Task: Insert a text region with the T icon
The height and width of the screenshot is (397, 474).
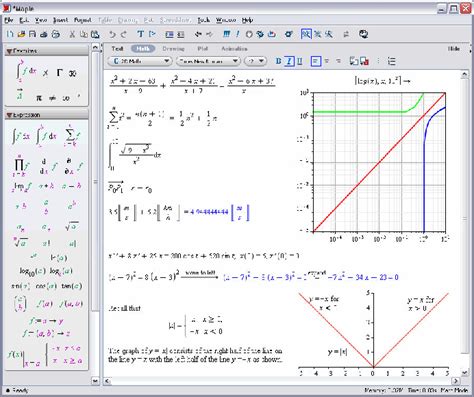Action: coord(140,34)
